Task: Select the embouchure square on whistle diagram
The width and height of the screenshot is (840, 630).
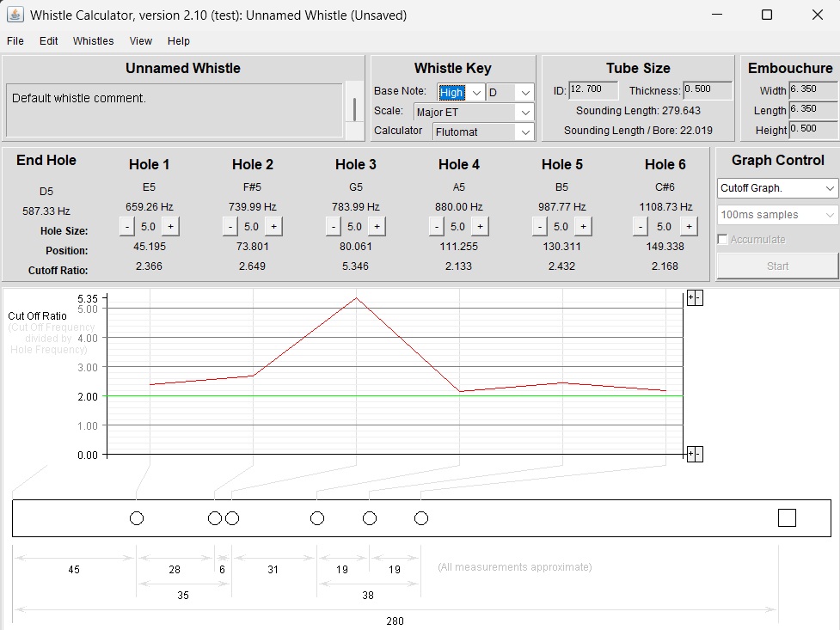Action: [786, 517]
